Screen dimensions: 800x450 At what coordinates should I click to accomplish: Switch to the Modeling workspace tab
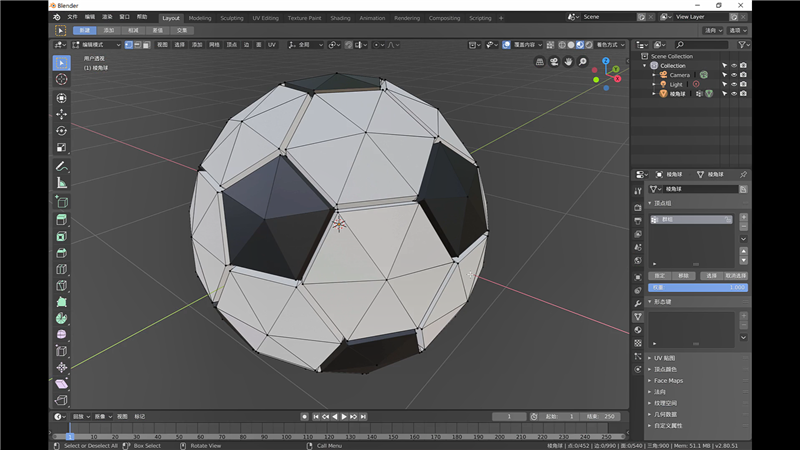200,18
